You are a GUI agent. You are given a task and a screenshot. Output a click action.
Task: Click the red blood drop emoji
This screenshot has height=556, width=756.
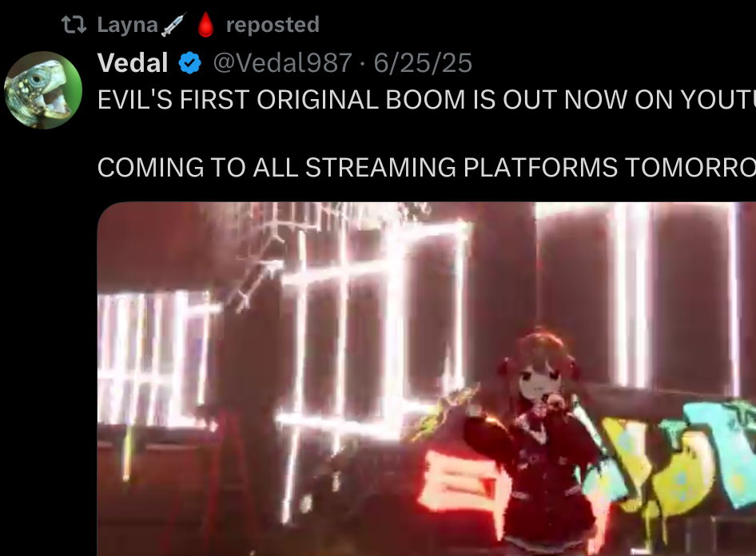[206, 25]
